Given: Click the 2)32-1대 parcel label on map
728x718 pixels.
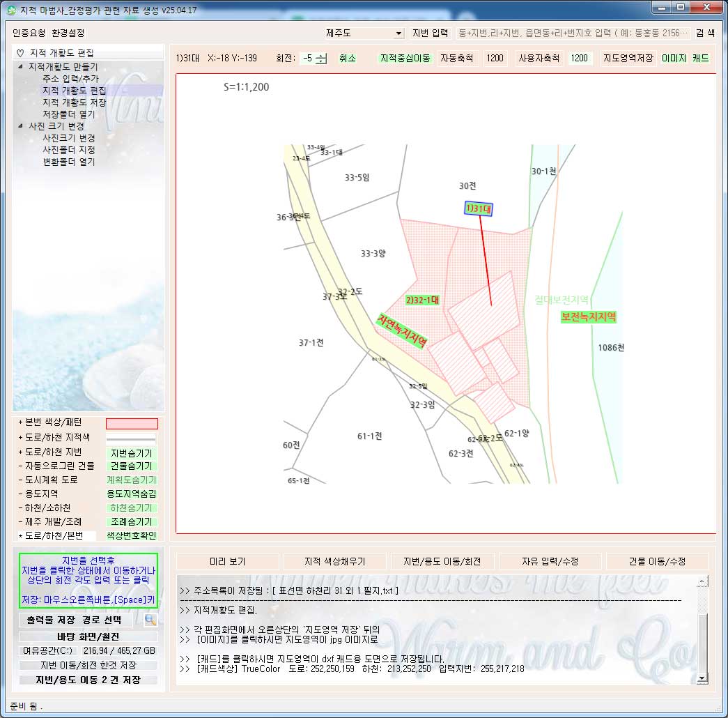Looking at the screenshot, I should click(421, 300).
